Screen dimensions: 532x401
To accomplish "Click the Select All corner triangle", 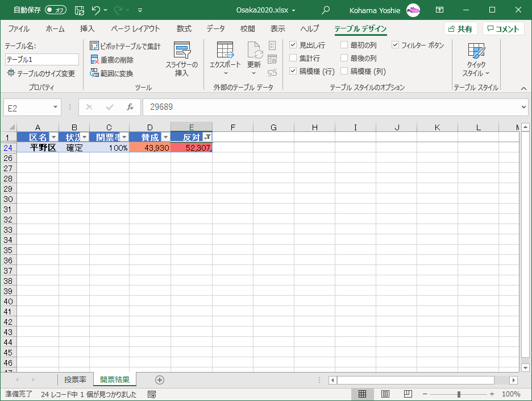I will tap(11, 127).
